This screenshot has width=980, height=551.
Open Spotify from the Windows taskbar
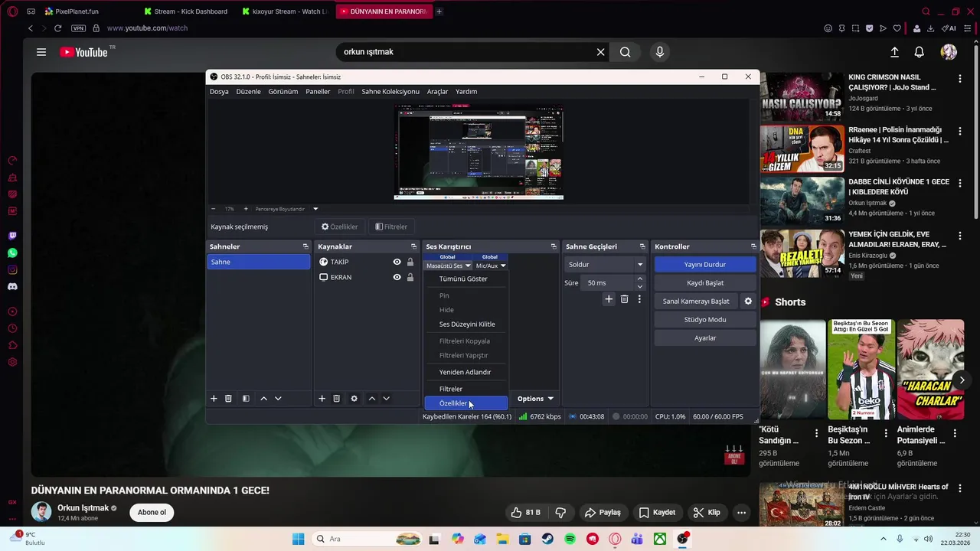(570, 539)
